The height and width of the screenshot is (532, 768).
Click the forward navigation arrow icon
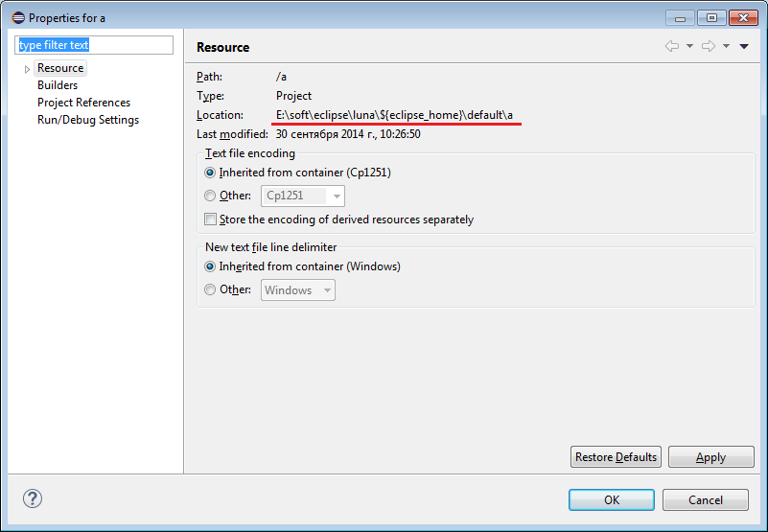[x=709, y=46]
